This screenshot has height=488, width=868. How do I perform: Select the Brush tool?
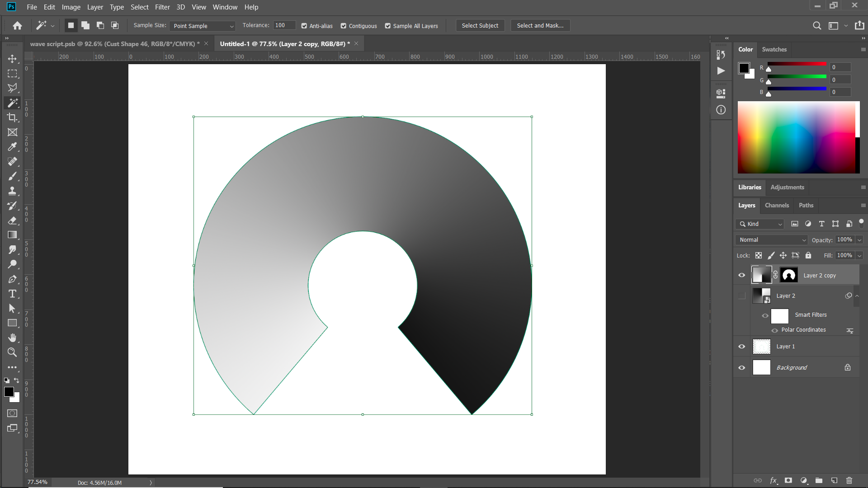[13, 176]
